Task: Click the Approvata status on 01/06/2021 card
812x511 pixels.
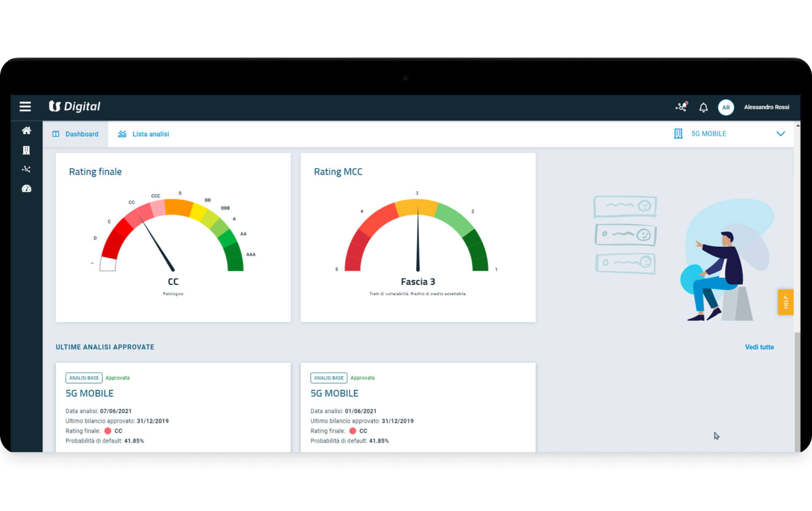Action: (x=362, y=378)
